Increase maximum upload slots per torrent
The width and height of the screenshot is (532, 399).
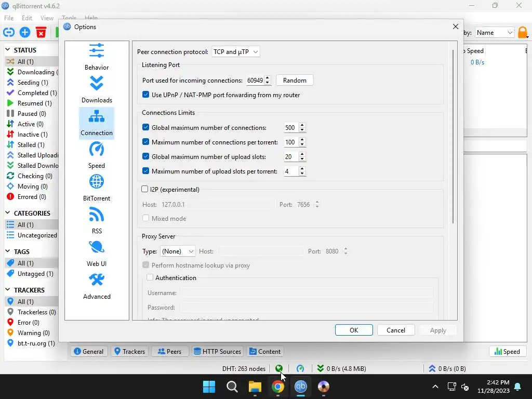tap(302, 169)
